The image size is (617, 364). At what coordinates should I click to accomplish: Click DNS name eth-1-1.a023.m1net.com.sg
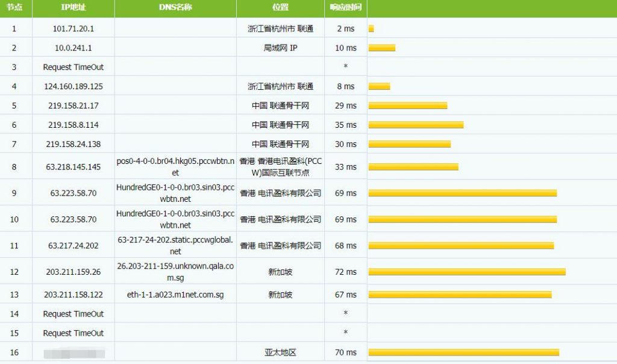click(x=175, y=295)
